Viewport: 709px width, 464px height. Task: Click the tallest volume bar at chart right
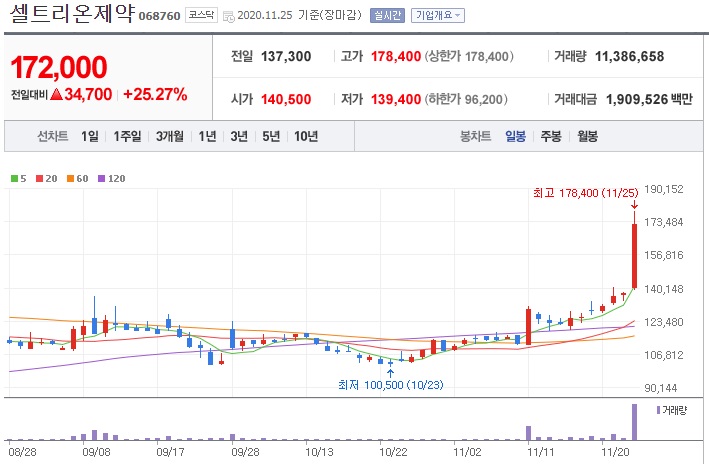click(x=634, y=422)
